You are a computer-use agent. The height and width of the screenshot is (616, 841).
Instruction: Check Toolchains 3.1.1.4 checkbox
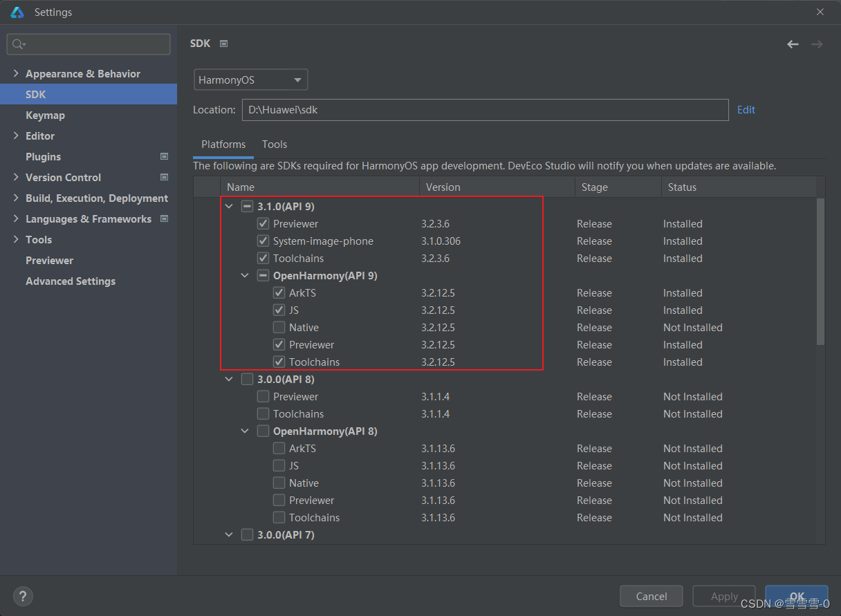coord(263,413)
